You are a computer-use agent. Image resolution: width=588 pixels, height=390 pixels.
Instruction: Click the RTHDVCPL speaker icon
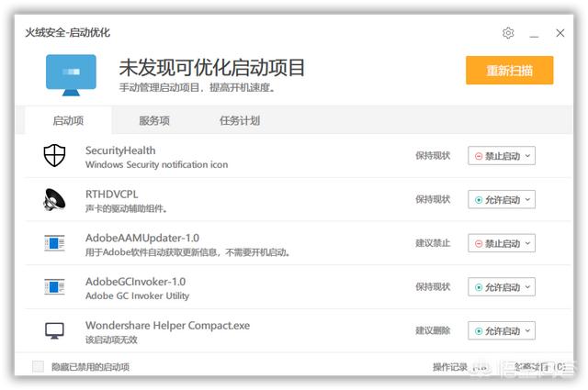click(54, 199)
